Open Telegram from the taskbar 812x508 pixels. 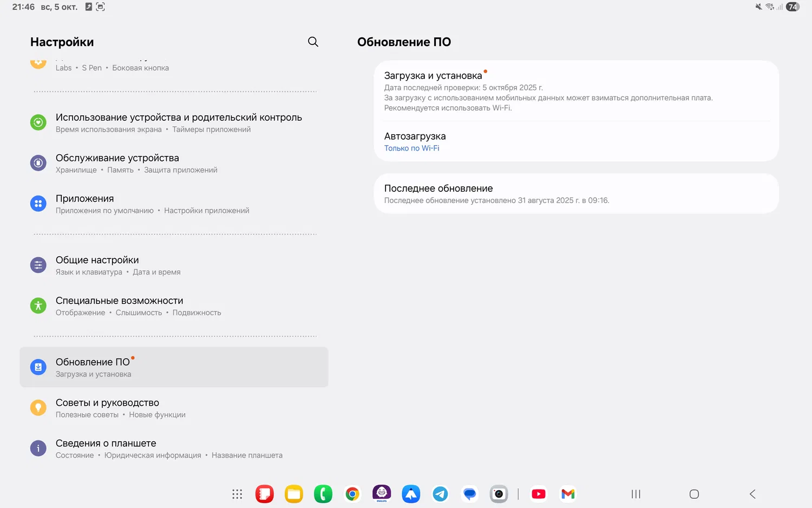[440, 494]
